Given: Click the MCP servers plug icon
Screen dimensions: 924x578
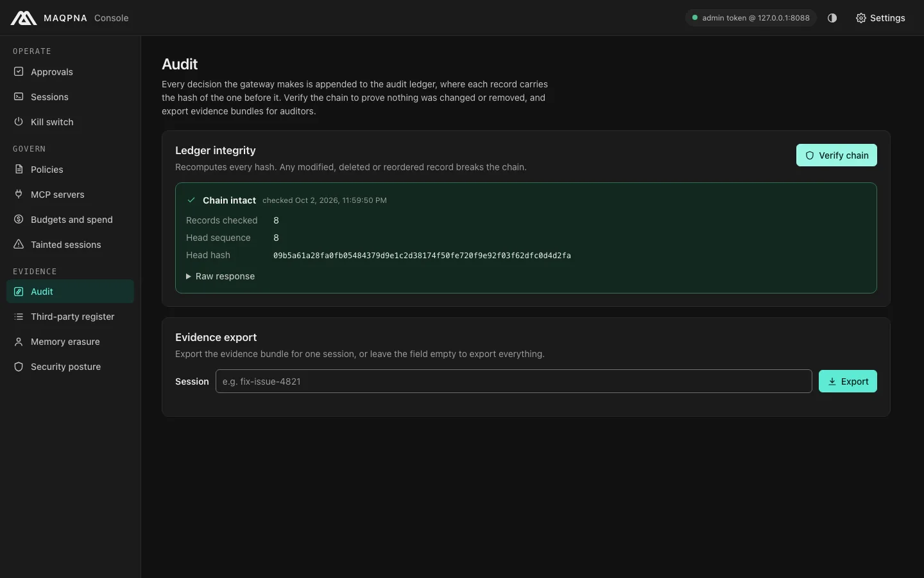Looking at the screenshot, I should pos(19,195).
